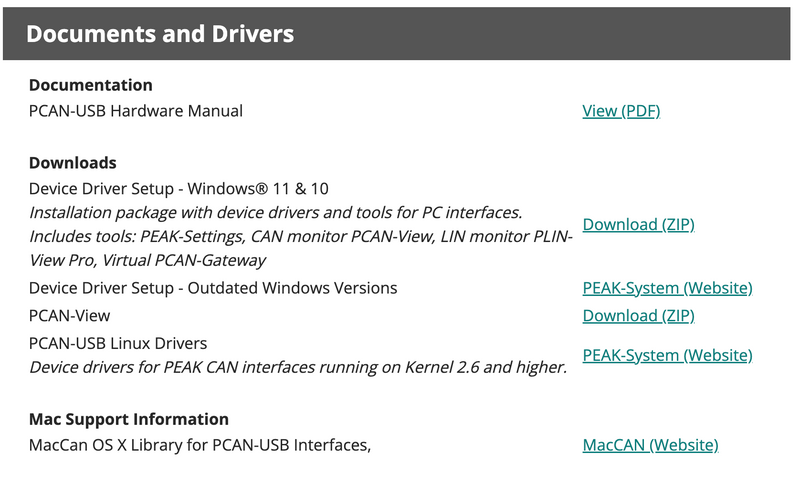This screenshot has width=800, height=485.
Task: Select the PCAN-USB Hardware Manual label
Action: 136,111
